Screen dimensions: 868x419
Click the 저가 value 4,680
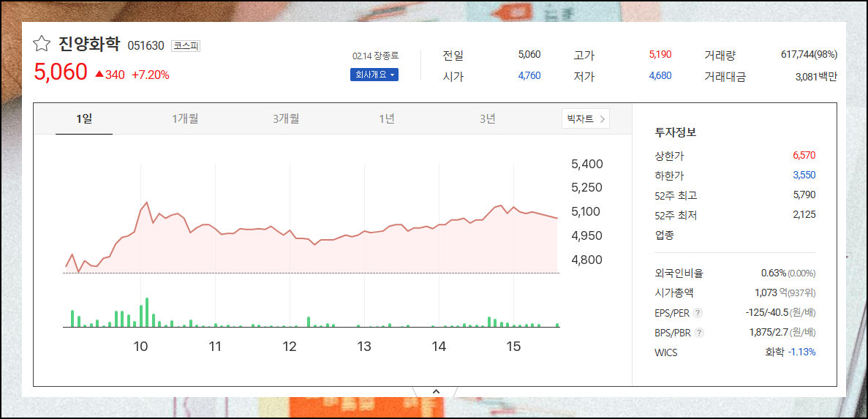[660, 76]
